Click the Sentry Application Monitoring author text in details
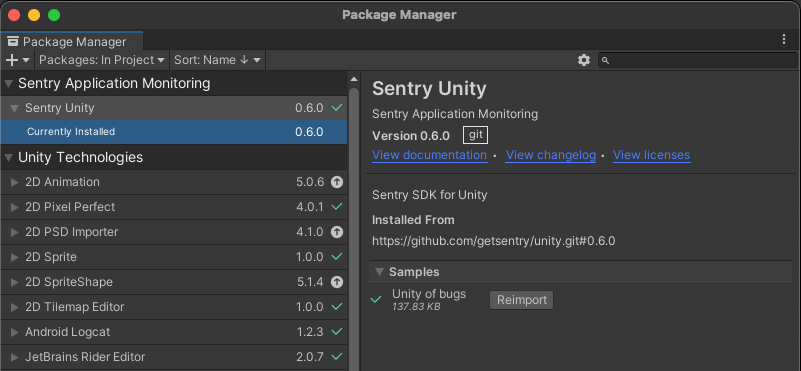The width and height of the screenshot is (801, 371). coord(455,114)
